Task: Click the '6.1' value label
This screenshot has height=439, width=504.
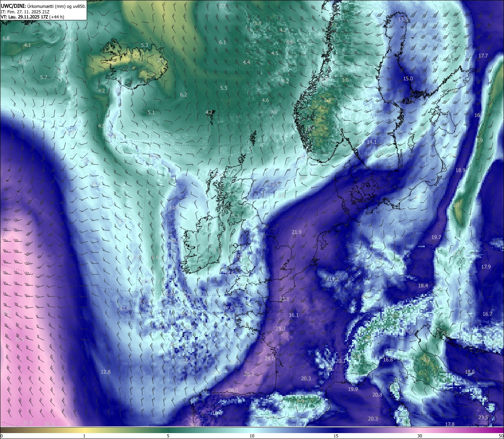Action: [x=222, y=42]
